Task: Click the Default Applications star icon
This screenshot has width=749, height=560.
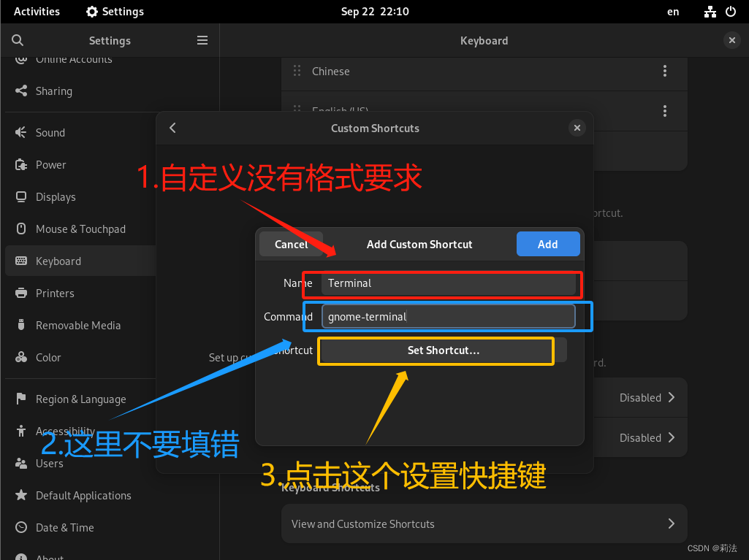Action: (21, 495)
